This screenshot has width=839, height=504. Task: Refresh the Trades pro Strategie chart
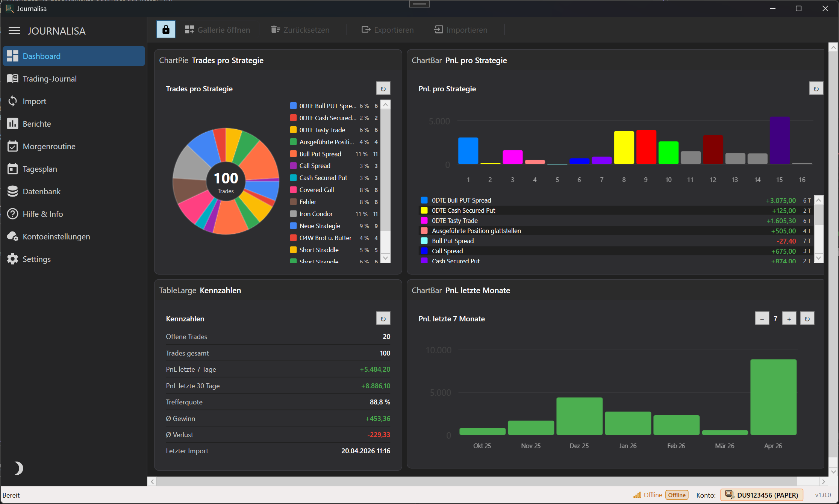pyautogui.click(x=383, y=88)
